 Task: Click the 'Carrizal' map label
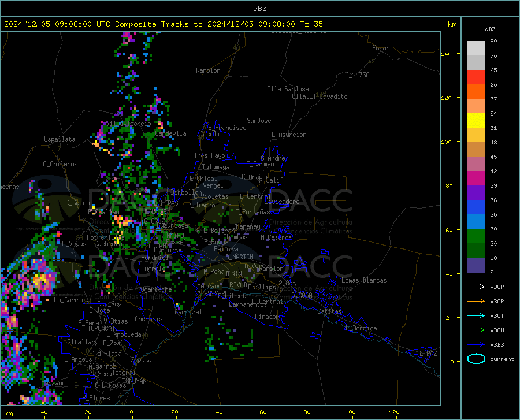pos(188,312)
